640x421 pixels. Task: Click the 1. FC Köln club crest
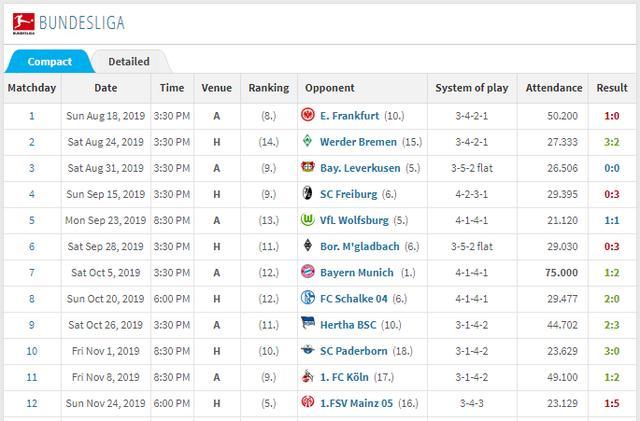[308, 376]
